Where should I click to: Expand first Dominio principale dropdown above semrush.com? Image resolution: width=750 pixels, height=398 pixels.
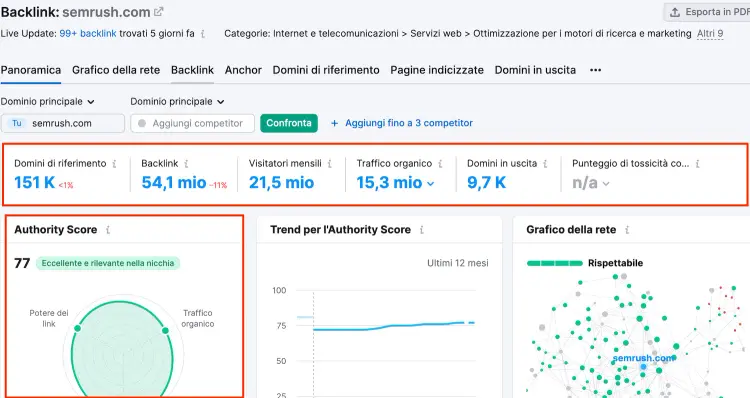(x=48, y=101)
